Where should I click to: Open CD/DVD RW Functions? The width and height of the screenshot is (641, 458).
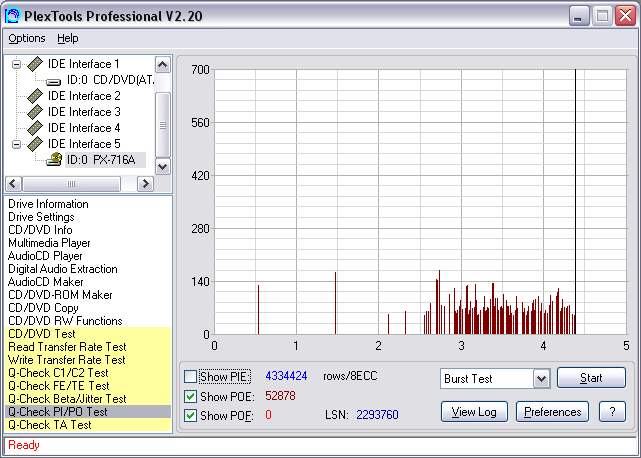tap(65, 321)
